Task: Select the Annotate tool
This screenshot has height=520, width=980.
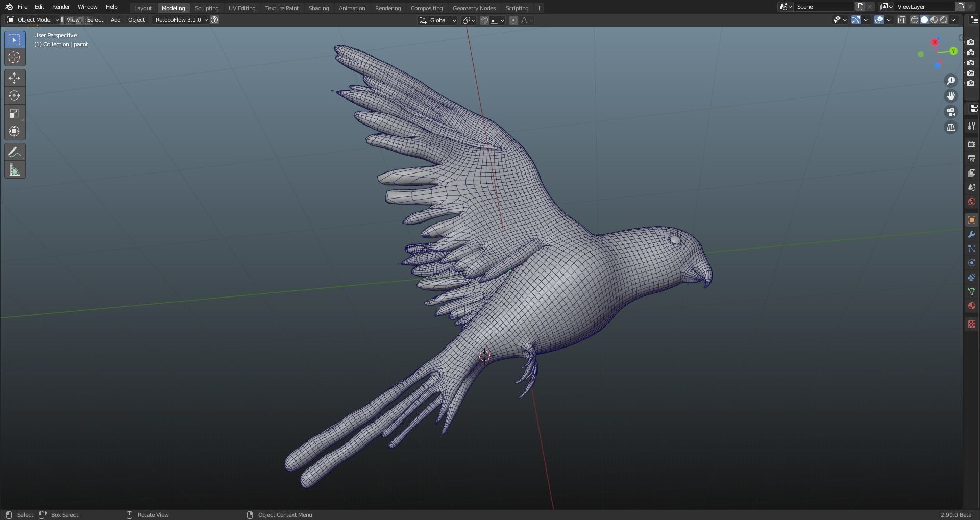Action: tap(14, 152)
